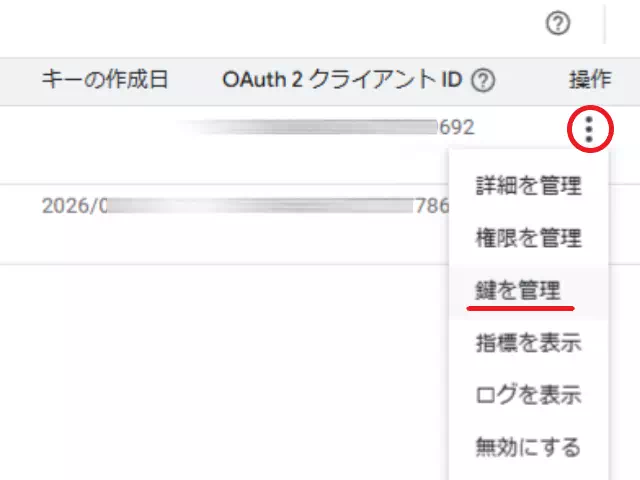
Task: Click ログを表示 in the actions menu
Action: pyautogui.click(x=528, y=395)
